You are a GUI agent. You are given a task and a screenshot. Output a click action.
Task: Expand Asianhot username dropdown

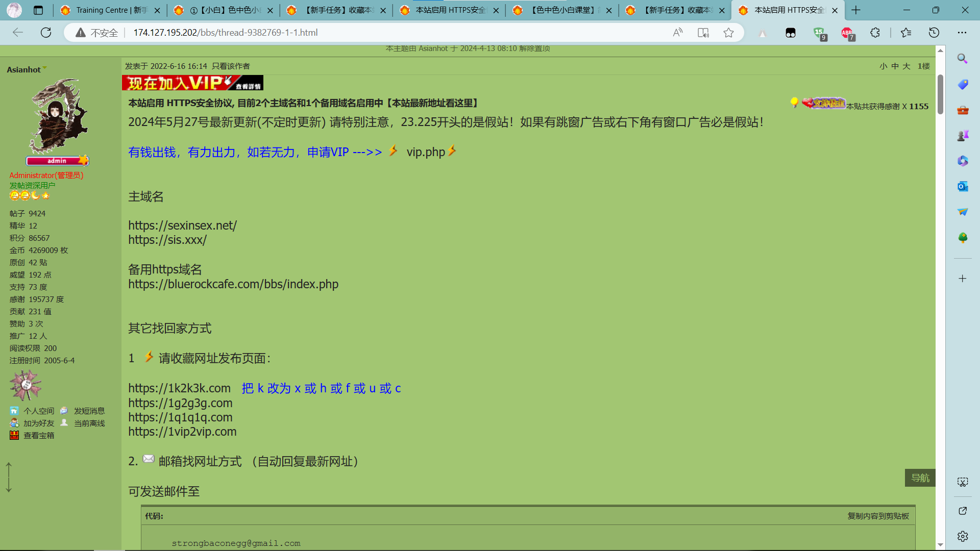pyautogui.click(x=45, y=67)
